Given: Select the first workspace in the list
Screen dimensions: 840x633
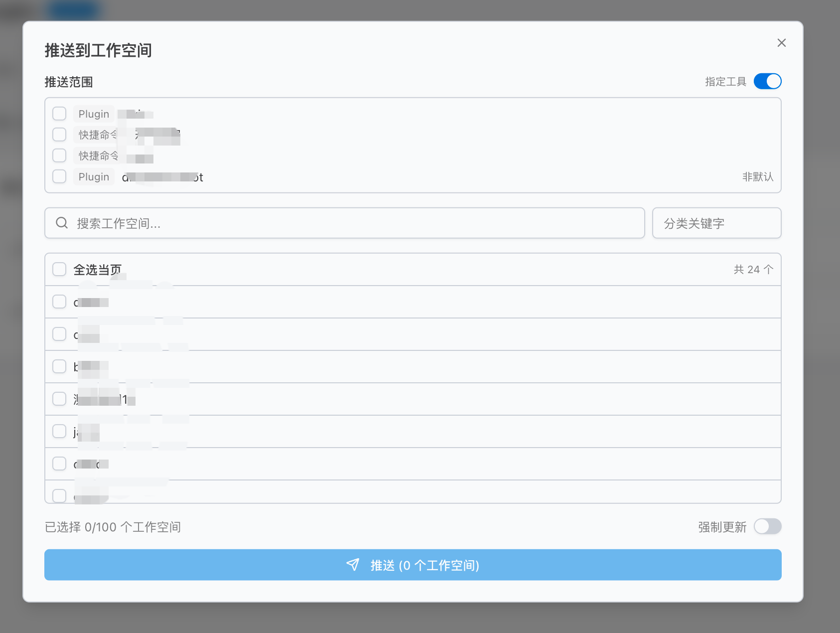Looking at the screenshot, I should tap(59, 302).
